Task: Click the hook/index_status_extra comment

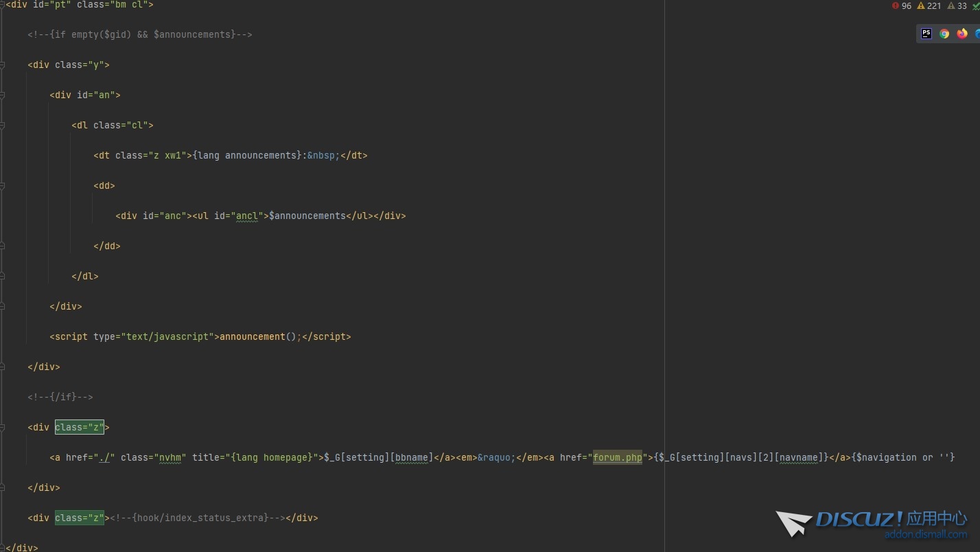Action: coord(198,518)
